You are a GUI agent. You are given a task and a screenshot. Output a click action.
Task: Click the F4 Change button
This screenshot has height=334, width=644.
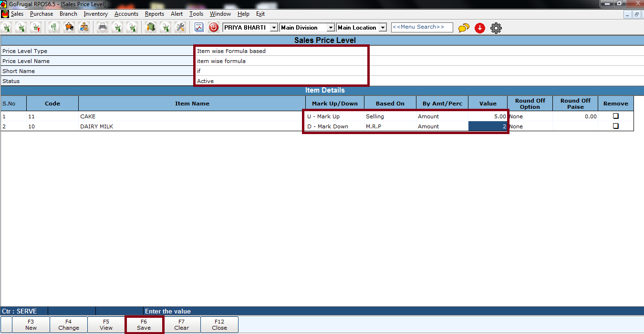coord(69,324)
